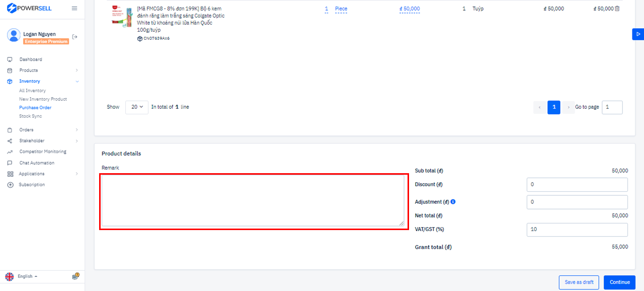
Task: Click the Subscription arrow-circle icon
Action: (x=10, y=185)
